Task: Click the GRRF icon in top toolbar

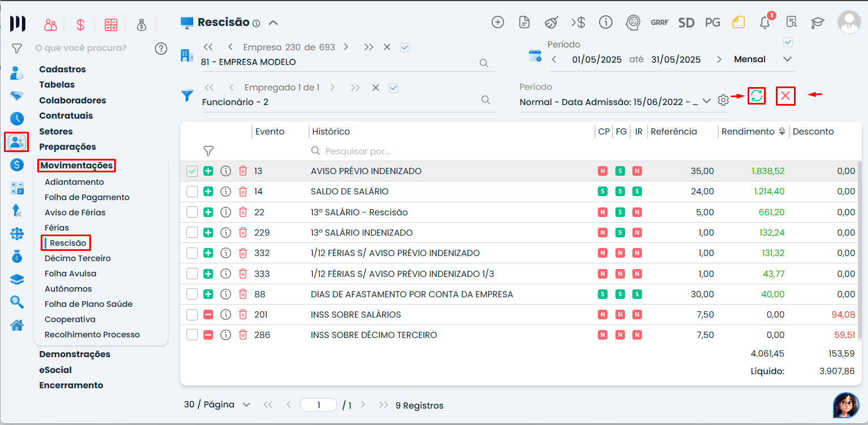Action: (659, 23)
